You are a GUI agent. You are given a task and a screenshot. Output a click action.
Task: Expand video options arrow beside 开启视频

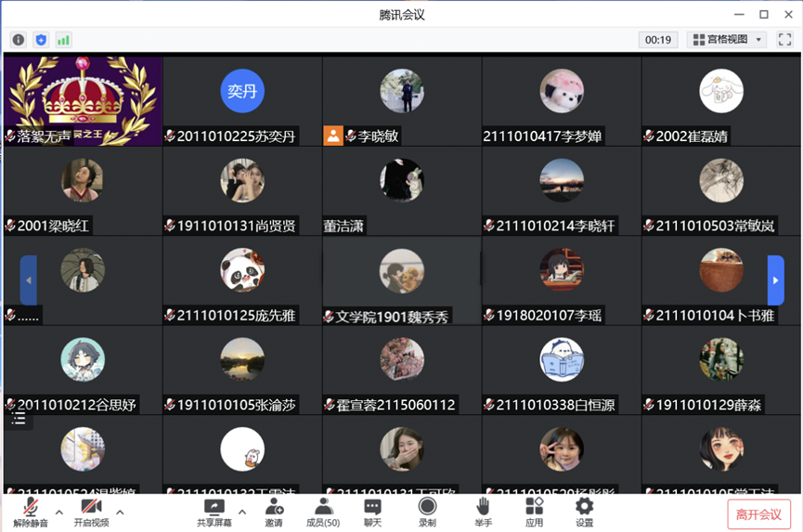tap(120, 512)
